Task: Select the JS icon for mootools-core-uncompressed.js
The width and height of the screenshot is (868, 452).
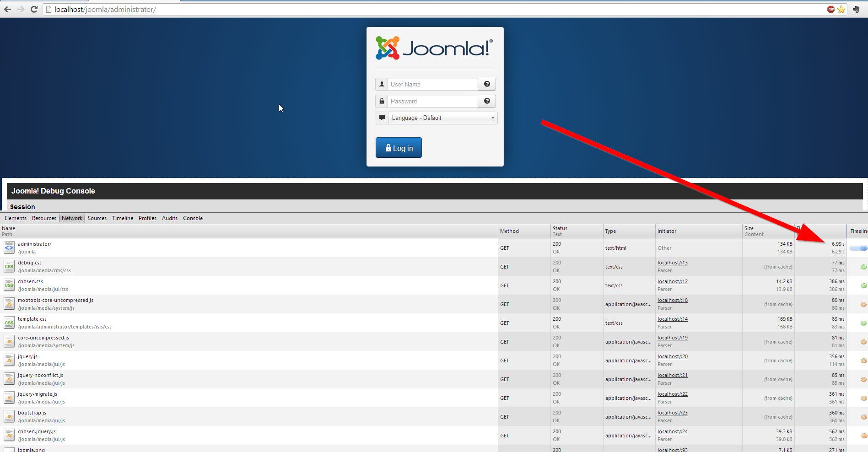Action: (9, 304)
